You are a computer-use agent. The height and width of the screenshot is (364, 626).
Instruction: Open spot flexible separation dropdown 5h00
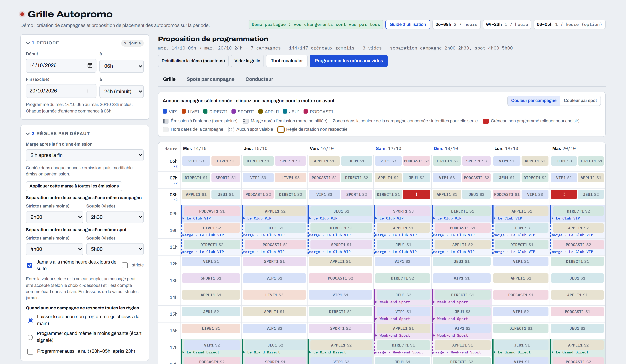(x=115, y=249)
